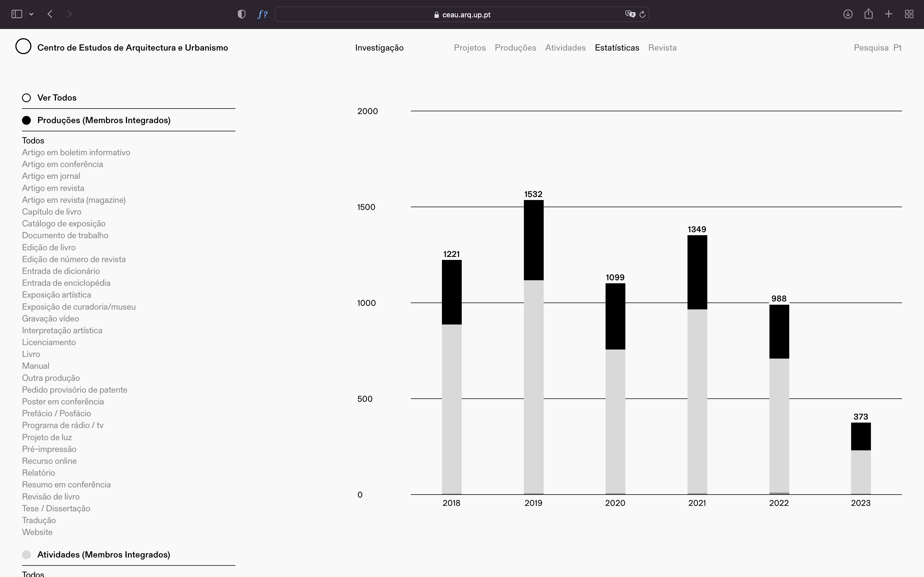Switch language via the Pt selector
This screenshot has width=924, height=577.
pyautogui.click(x=897, y=48)
